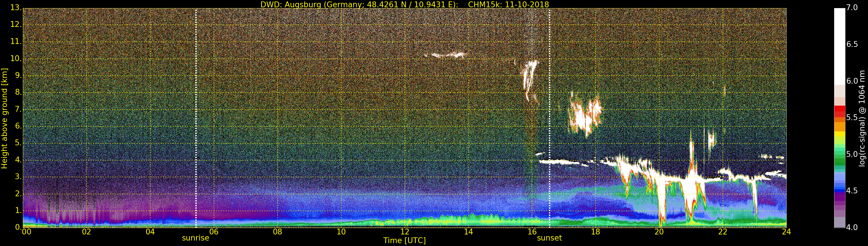The height and width of the screenshot is (246, 868).
Task: Click the colorbar value '6.5'
Action: (x=852, y=44)
